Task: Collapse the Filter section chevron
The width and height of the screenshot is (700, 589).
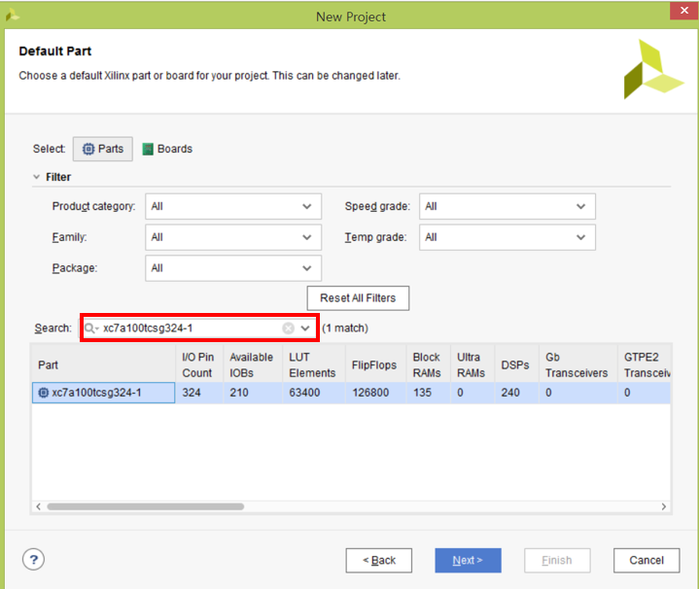Action: pos(37,177)
